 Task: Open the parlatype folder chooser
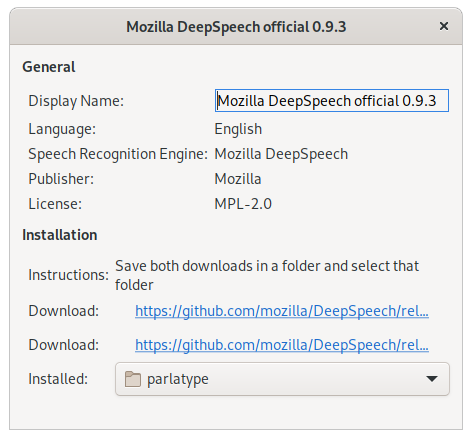point(282,379)
